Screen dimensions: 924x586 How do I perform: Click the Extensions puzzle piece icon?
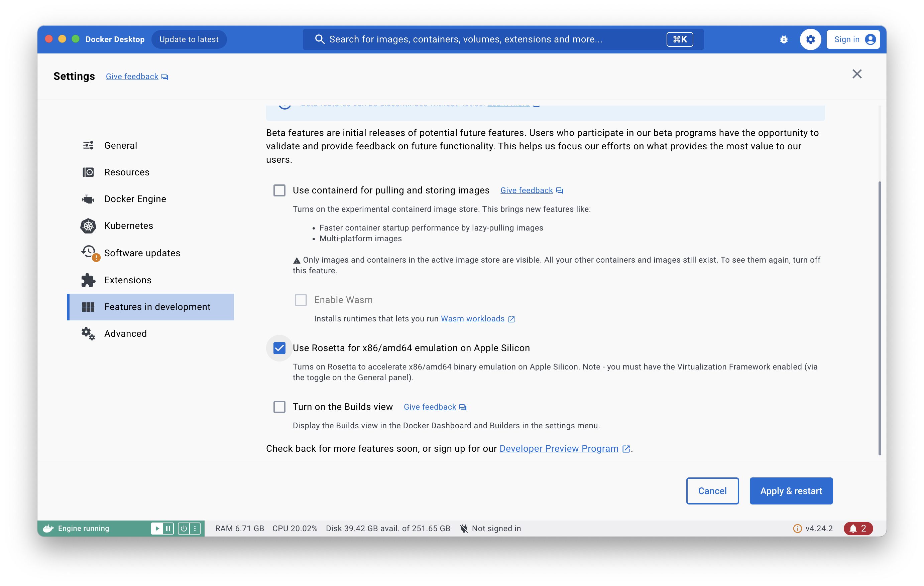coord(88,280)
